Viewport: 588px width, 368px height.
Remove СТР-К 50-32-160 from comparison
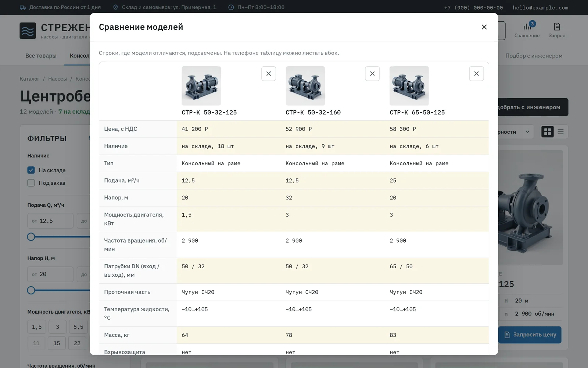(372, 74)
